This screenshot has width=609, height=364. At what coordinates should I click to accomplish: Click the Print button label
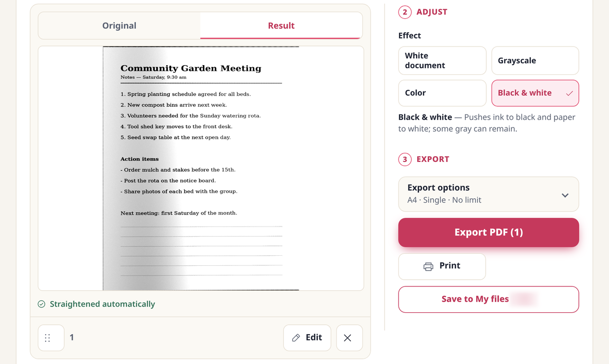(x=450, y=266)
